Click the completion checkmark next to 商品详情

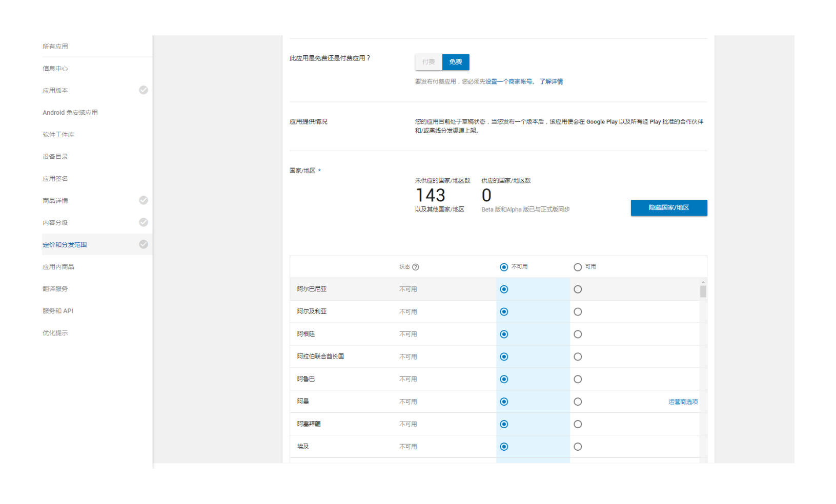click(x=144, y=200)
